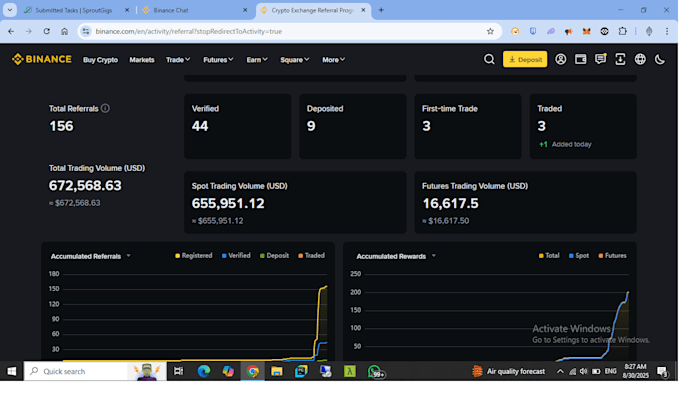Open the search magnifier icon in Binance header
Viewport: 680px width, 394px height.
pyautogui.click(x=489, y=59)
